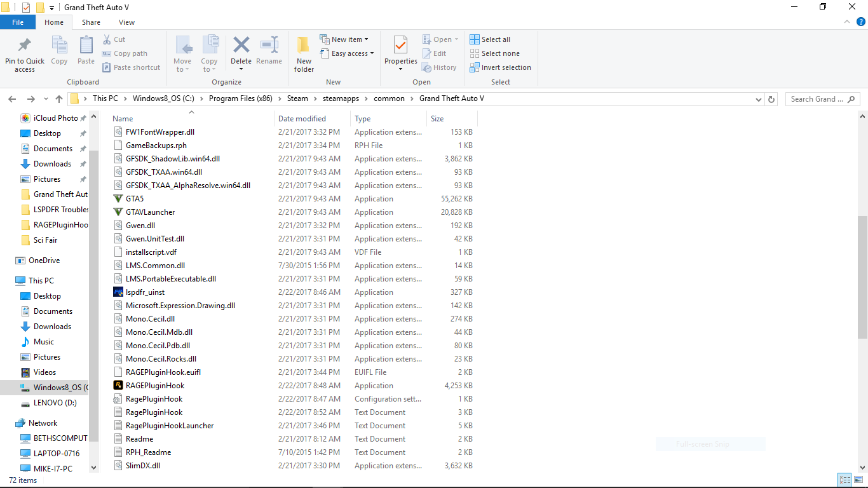This screenshot has height=488, width=868.
Task: Click Select all in the ribbon
Action: 490,39
